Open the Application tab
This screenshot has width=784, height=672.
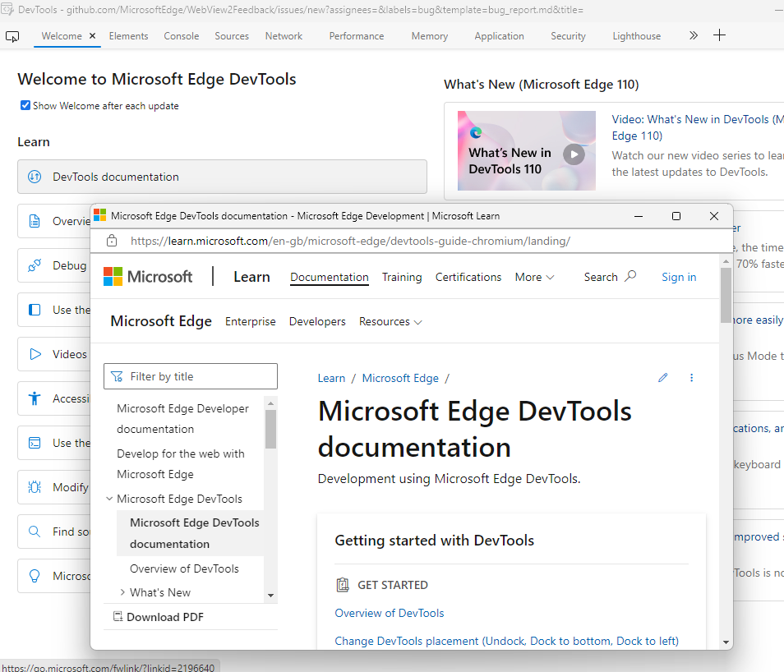click(499, 36)
